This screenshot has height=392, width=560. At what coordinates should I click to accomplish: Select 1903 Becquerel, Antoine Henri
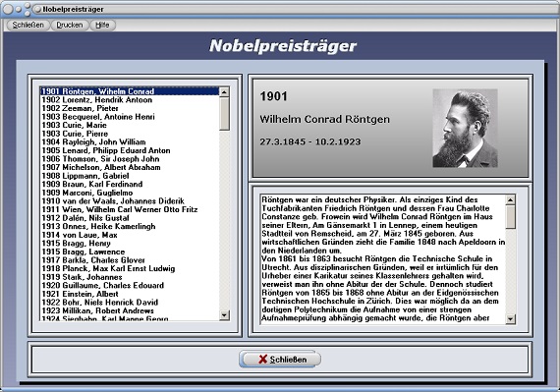coord(130,117)
